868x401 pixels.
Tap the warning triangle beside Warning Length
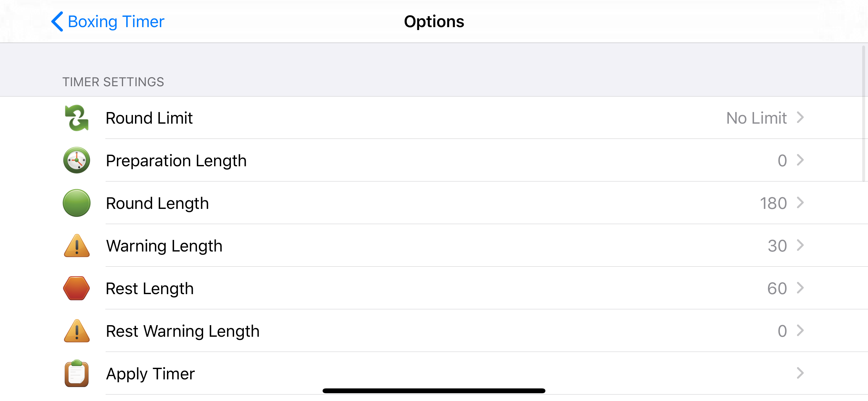[77, 246]
